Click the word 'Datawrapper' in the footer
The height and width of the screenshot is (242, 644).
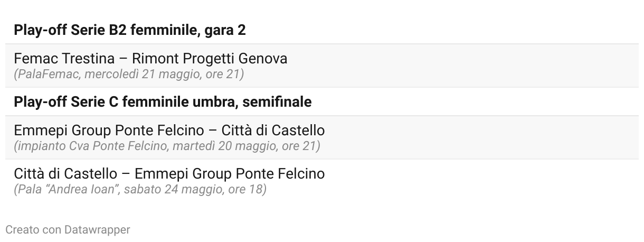(97, 229)
